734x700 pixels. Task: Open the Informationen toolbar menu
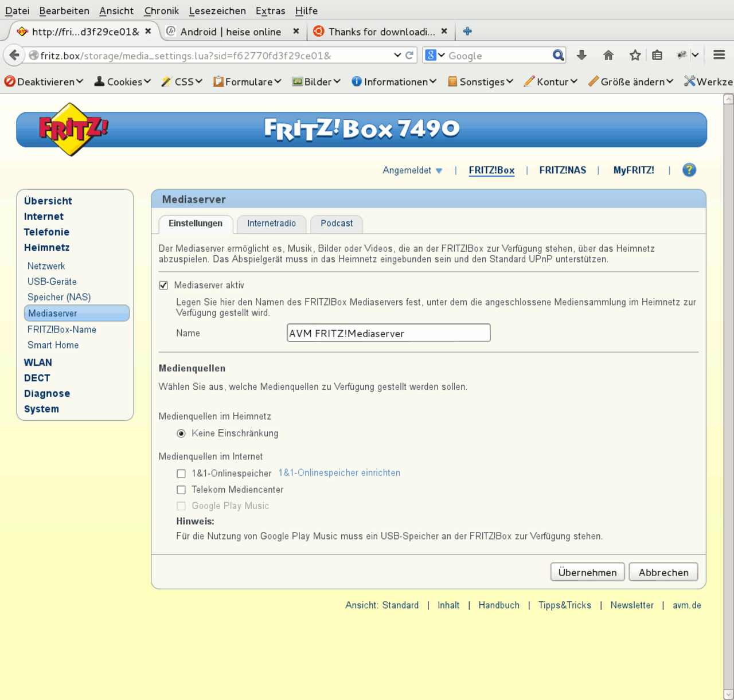point(394,81)
